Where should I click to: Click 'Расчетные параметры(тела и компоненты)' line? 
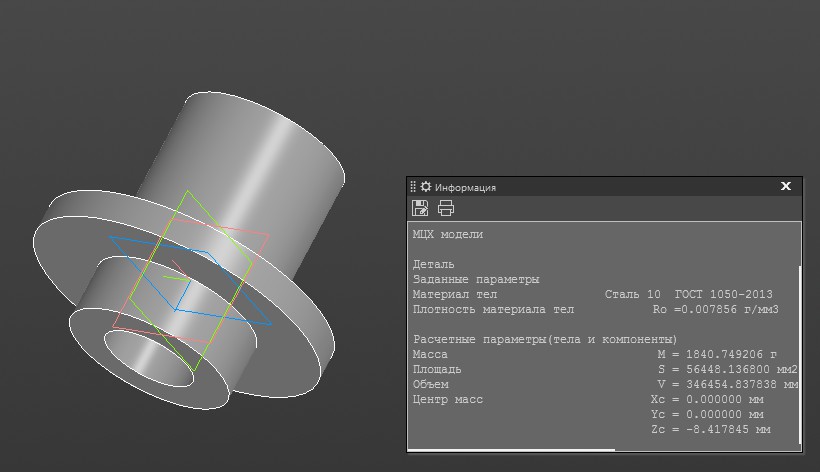coord(545,340)
